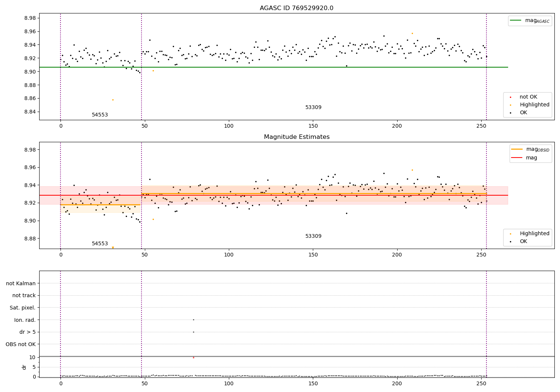Click the 150 x-tick label of the bottom plot

click(x=313, y=383)
